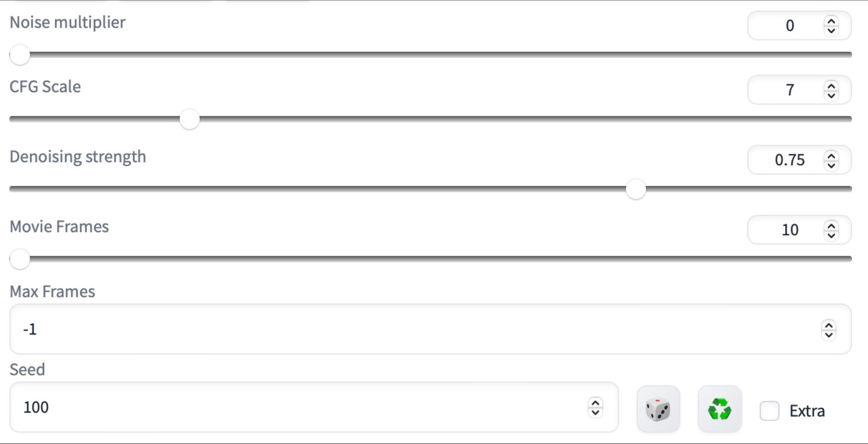
Task: Click into the Seed input field
Action: [299, 408]
